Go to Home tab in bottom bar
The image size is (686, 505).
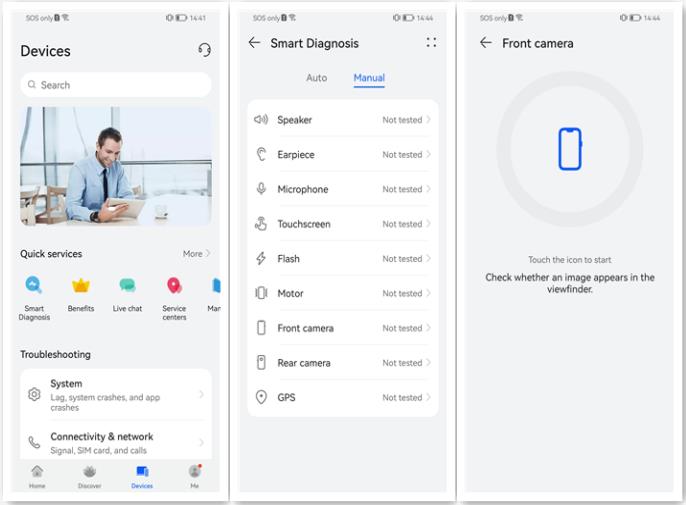37,476
